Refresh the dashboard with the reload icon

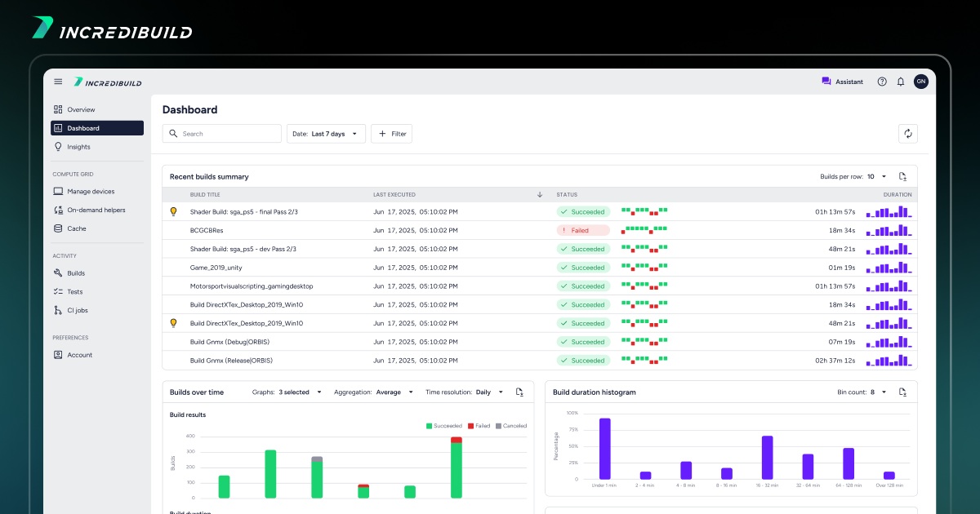click(907, 134)
